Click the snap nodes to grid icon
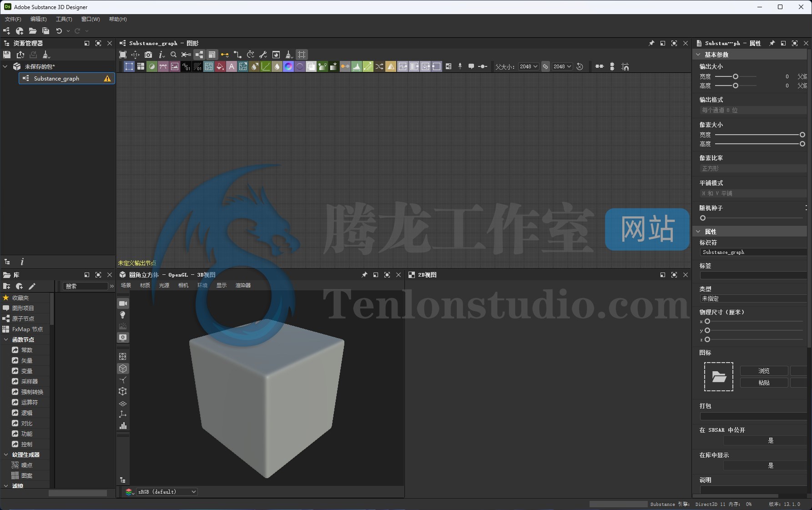The image size is (812, 510). point(625,66)
